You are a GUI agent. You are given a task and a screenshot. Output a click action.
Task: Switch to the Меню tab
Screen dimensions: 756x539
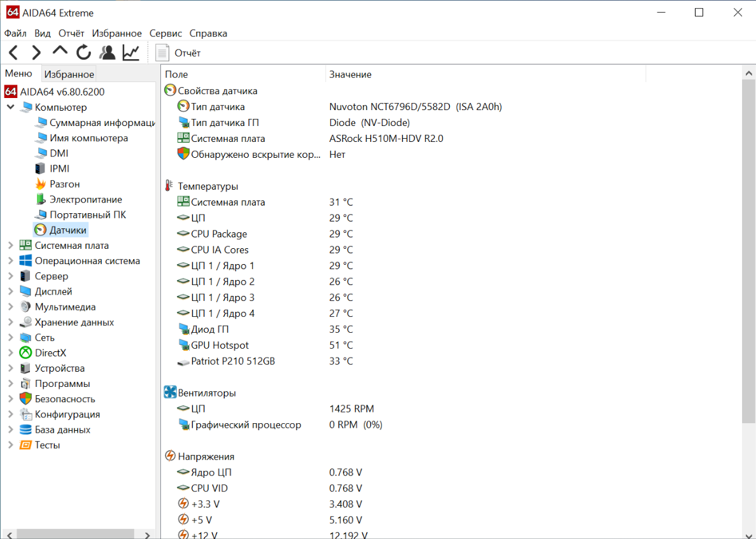(19, 73)
